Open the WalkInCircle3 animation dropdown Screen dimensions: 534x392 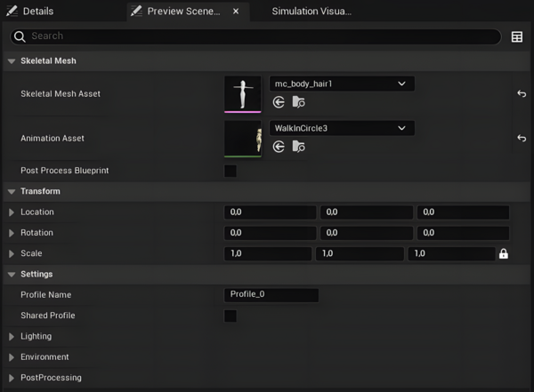click(x=342, y=128)
